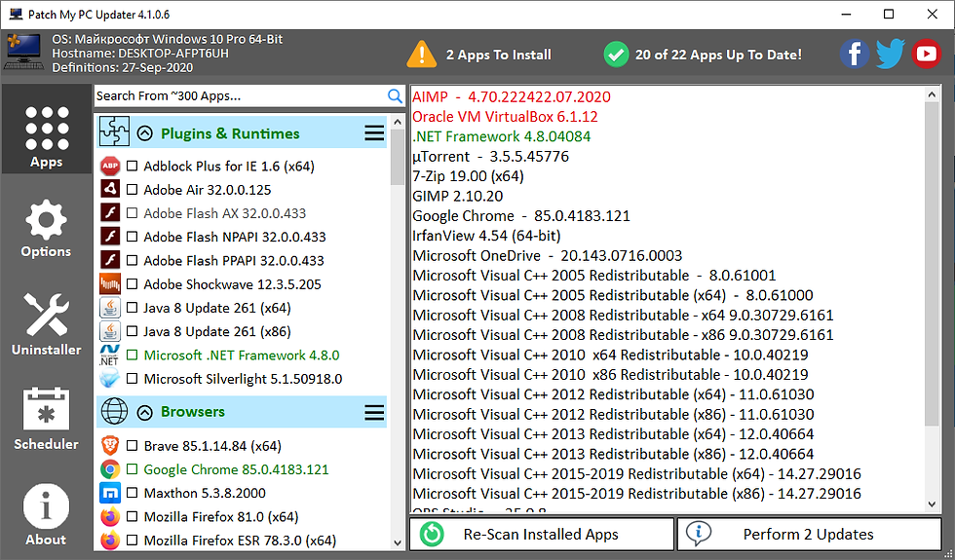Click the Silverlight gem icon
955x560 pixels.
point(110,379)
